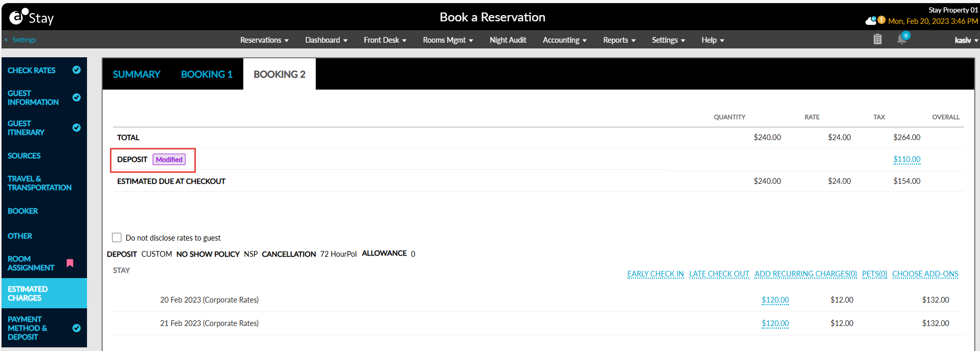Screen dimensions: 980x351
Task: Edit the 20 Feb 2023 $120.00 rate
Action: click(775, 300)
